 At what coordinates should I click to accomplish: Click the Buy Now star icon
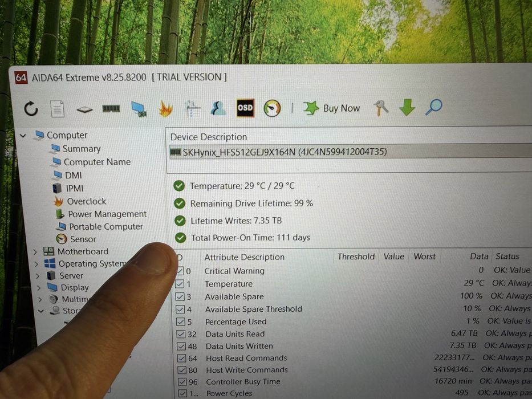click(x=311, y=108)
